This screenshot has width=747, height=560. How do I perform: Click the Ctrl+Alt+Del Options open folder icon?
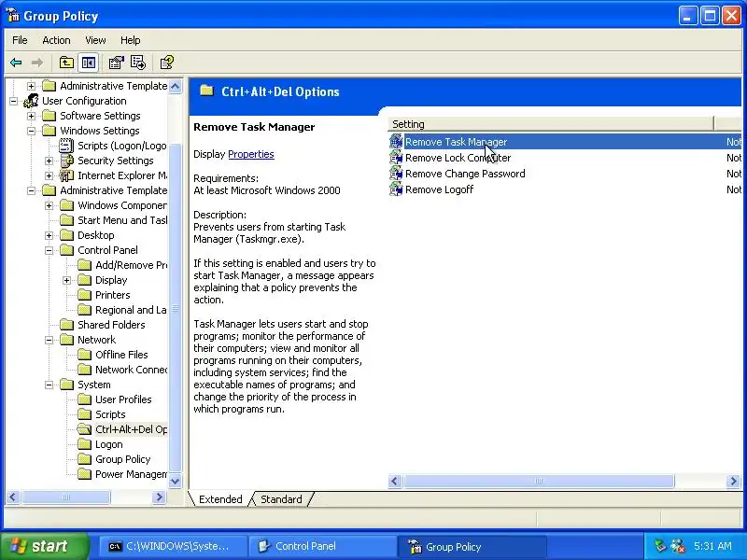pyautogui.click(x=84, y=429)
